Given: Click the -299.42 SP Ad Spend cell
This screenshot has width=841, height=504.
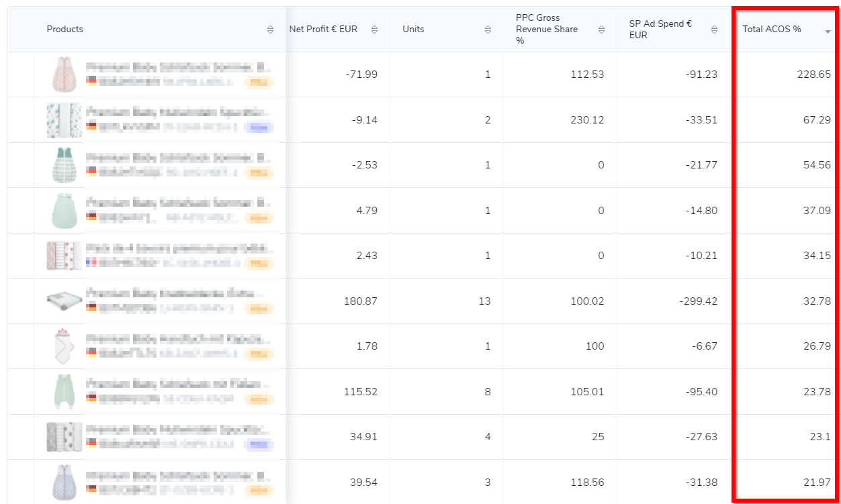Looking at the screenshot, I should pos(698,301).
